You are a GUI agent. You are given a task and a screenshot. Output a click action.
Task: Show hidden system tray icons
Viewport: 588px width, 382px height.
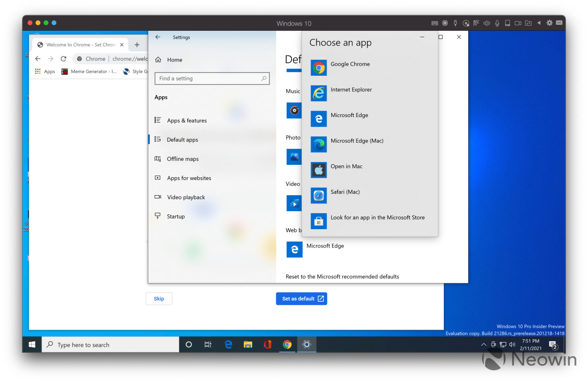tap(483, 344)
